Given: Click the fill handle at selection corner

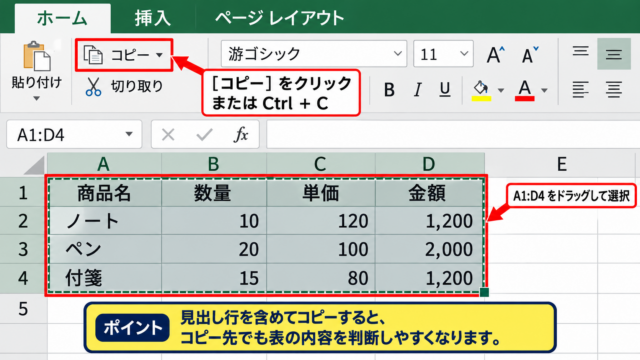Looking at the screenshot, I should [x=484, y=292].
